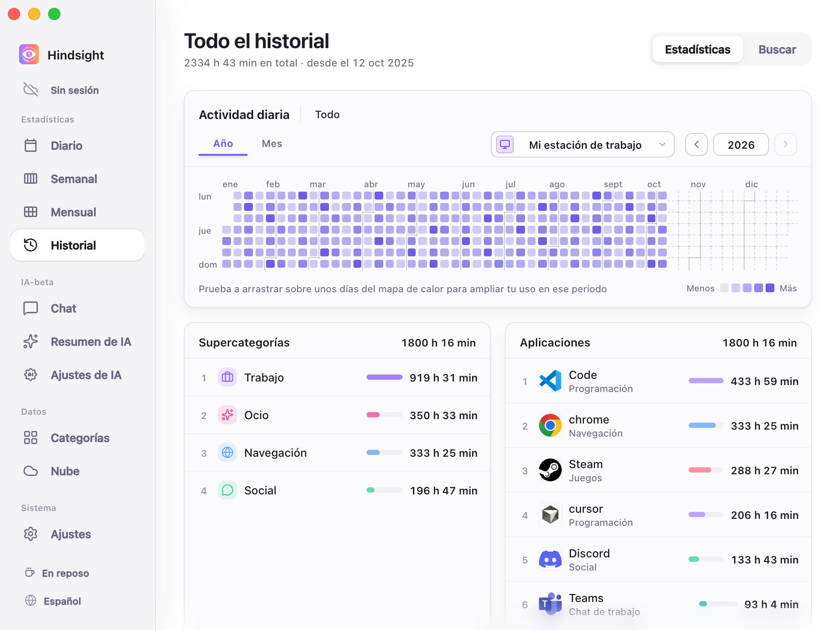Click the sparkles icon for Resumen de IA

31,341
